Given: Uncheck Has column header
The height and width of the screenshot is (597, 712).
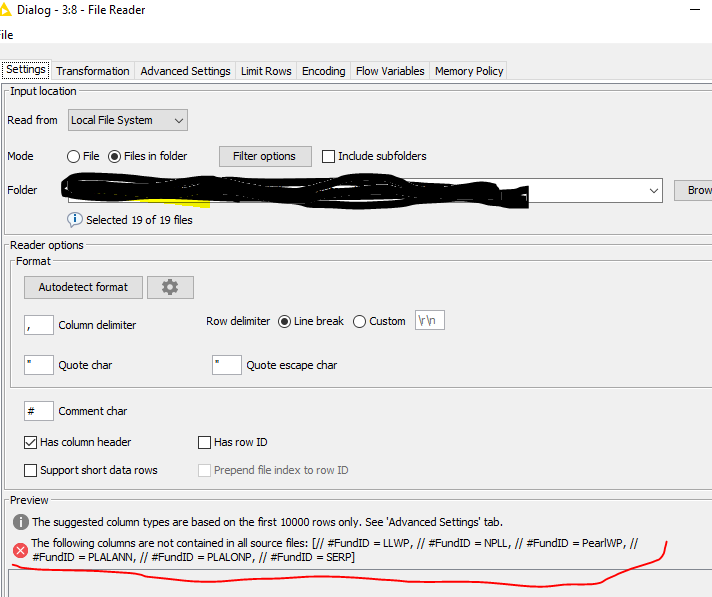Looking at the screenshot, I should tap(30, 442).
